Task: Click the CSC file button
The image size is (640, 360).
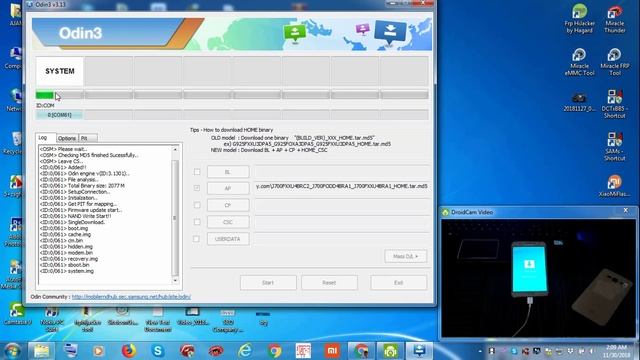Action: coord(228,222)
